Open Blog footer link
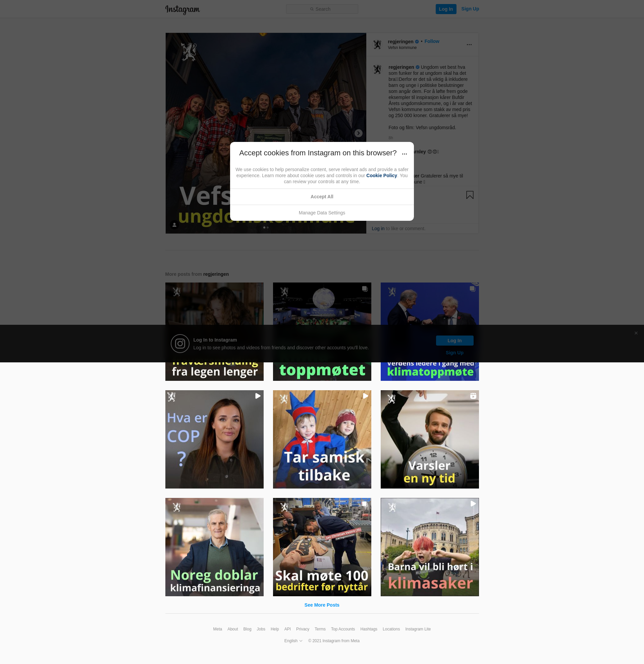 click(247, 629)
